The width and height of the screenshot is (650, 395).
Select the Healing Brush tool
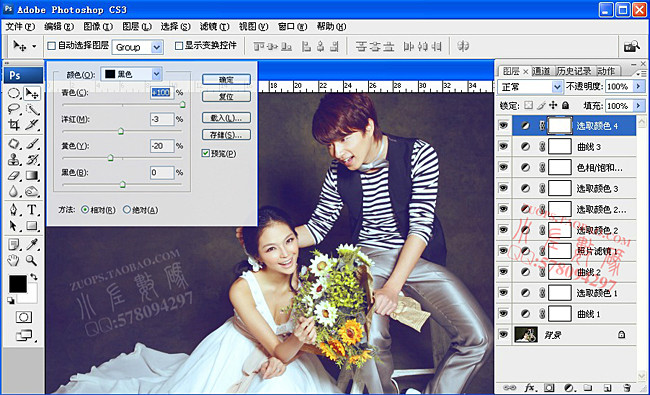click(14, 144)
